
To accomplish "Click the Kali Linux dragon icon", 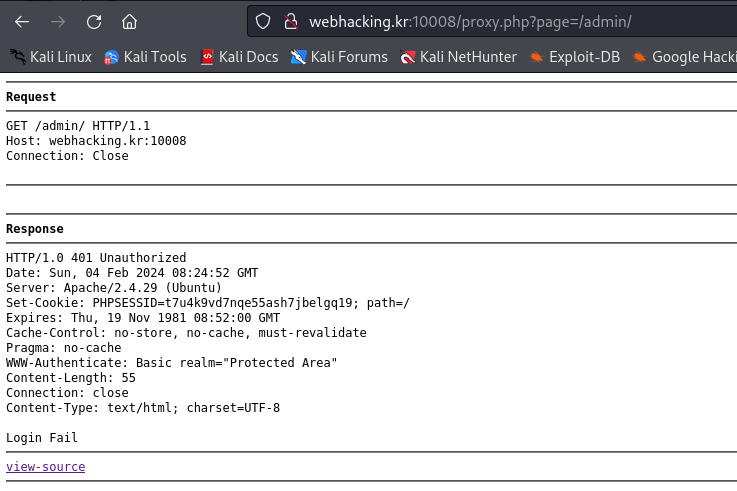I will (x=18, y=57).
